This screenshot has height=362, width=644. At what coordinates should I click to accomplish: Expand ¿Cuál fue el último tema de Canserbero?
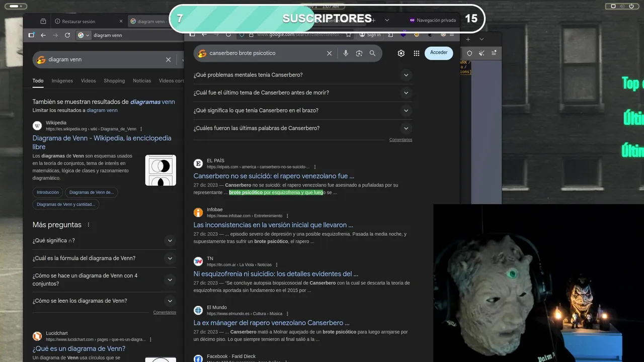pyautogui.click(x=303, y=93)
